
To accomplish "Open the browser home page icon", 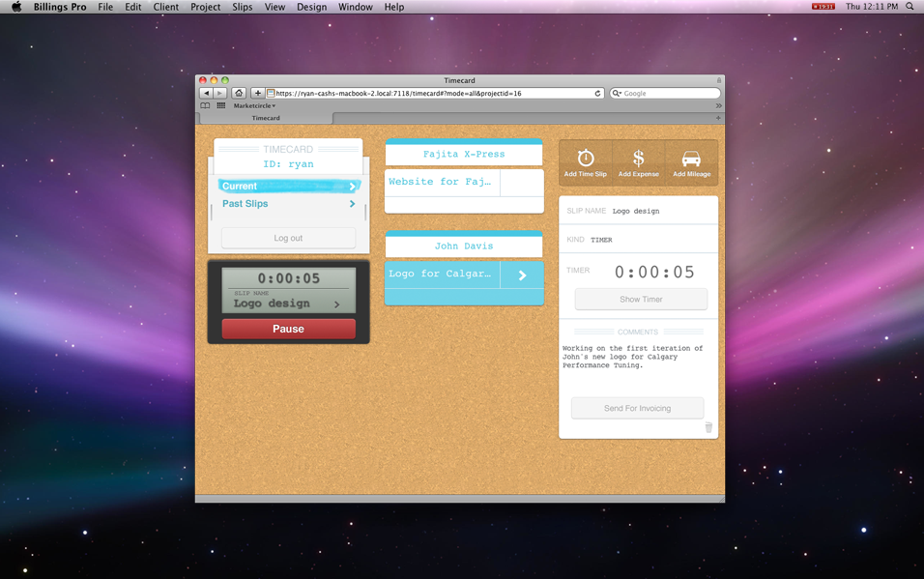I will (x=239, y=93).
